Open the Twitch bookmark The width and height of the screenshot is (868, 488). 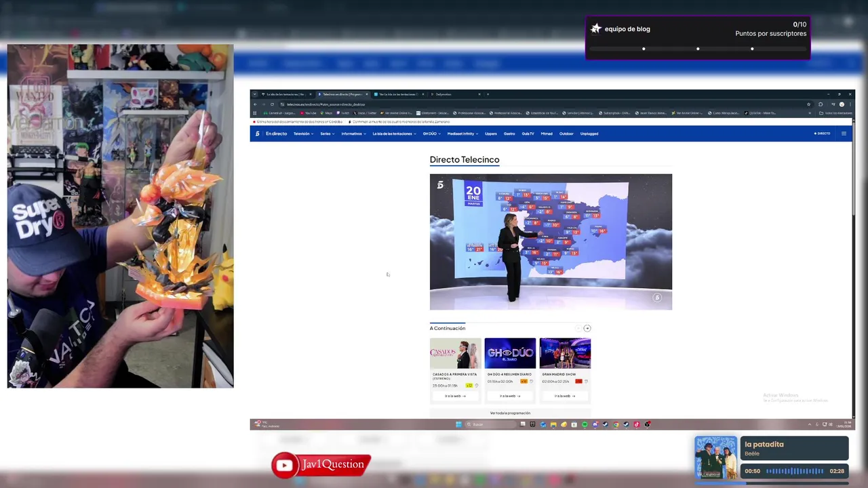pyautogui.click(x=343, y=113)
